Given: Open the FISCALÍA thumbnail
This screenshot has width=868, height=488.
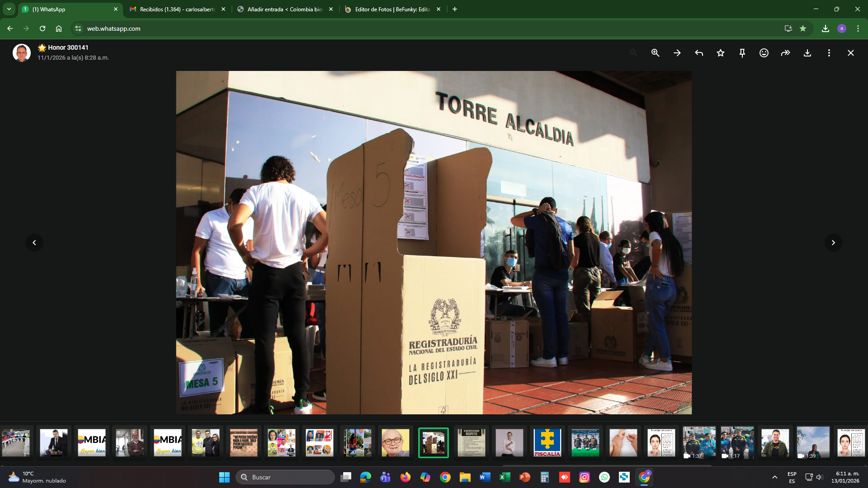Looking at the screenshot, I should click(x=547, y=442).
